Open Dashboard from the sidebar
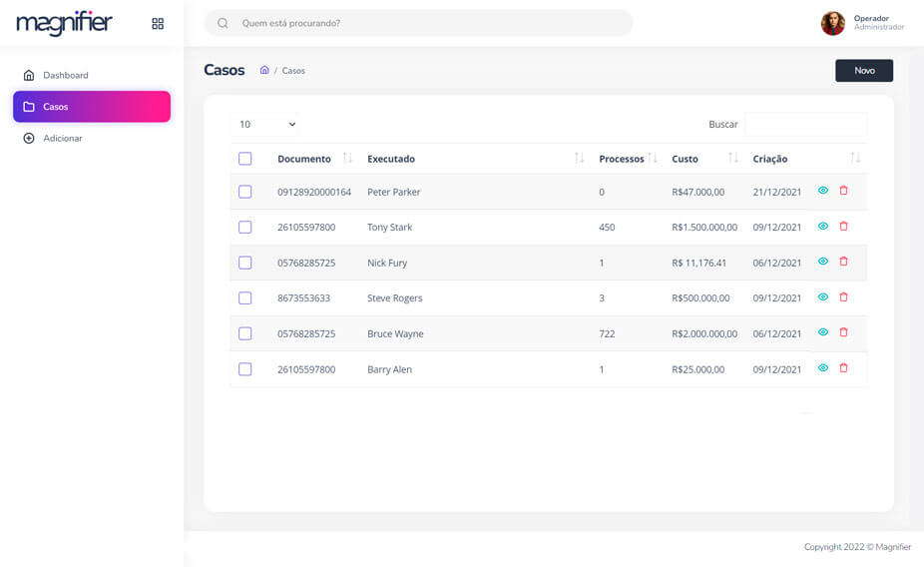The image size is (924, 567). tap(65, 75)
